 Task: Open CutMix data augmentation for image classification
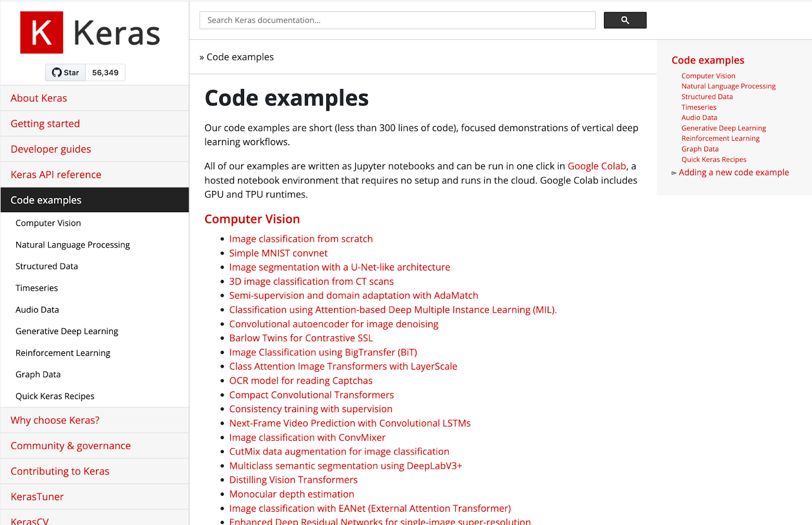(339, 452)
